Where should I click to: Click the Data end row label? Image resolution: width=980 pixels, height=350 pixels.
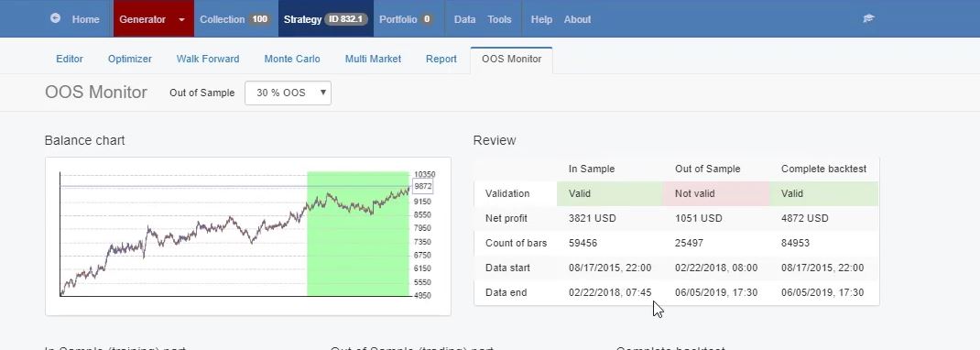(x=506, y=292)
